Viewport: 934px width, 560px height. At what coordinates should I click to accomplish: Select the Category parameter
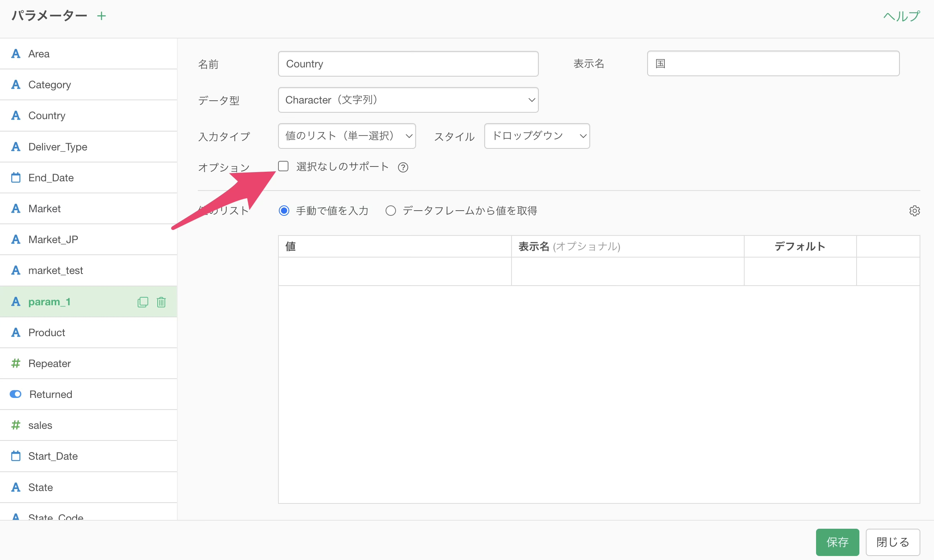tap(88, 85)
